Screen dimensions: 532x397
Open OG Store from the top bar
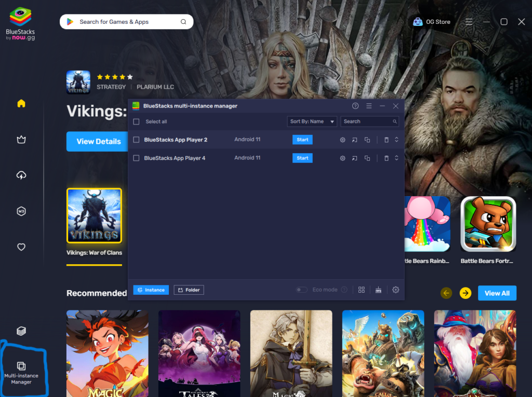coord(432,22)
